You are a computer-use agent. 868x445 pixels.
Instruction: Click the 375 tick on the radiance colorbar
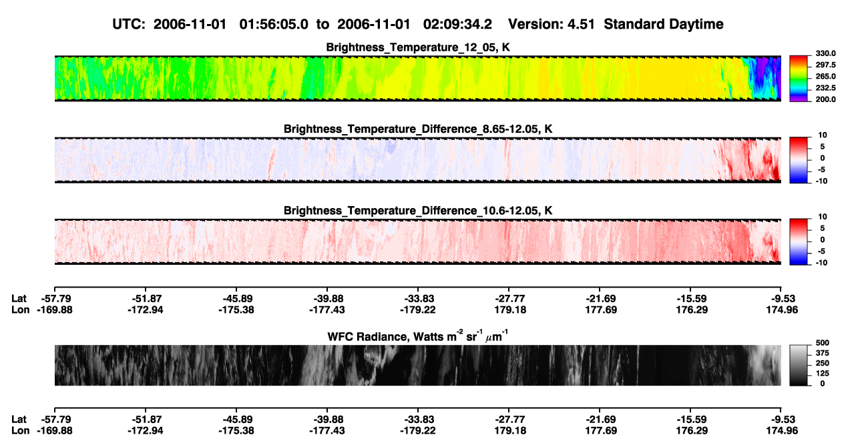point(822,353)
